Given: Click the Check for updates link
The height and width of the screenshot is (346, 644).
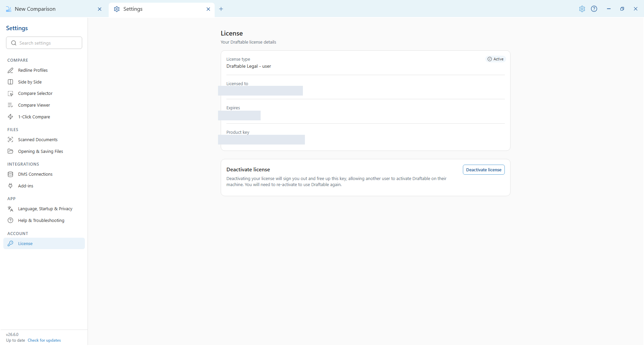Looking at the screenshot, I should (44, 341).
